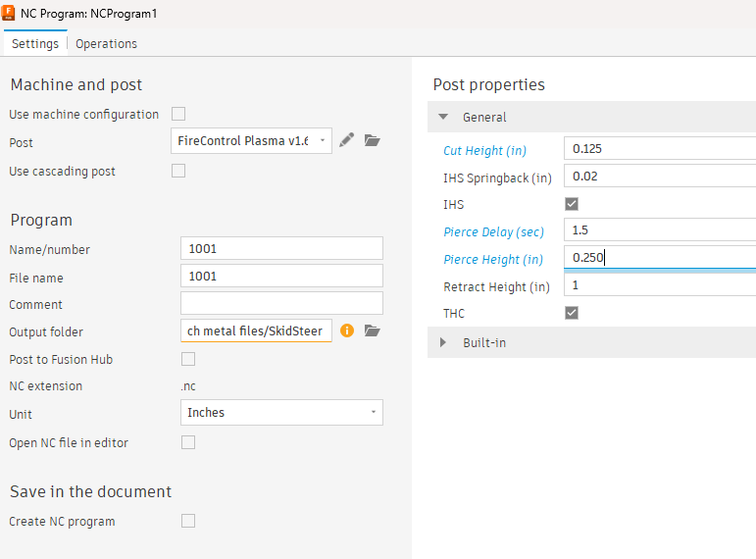Toggle the IHS checkbox
Viewport: 756px width, 559px height.
572,204
